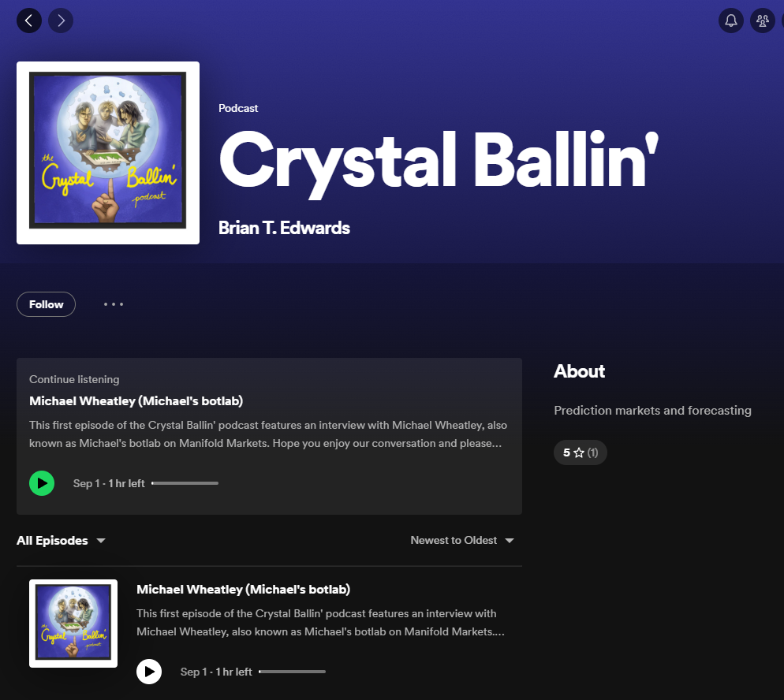Open the Continue listening episode title
Screen dimensions: 784x700
(136, 401)
